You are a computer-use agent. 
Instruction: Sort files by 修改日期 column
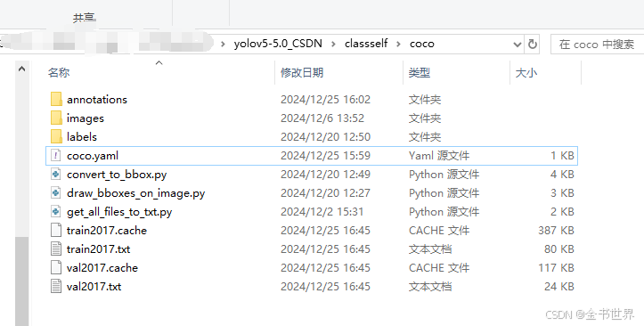click(302, 73)
